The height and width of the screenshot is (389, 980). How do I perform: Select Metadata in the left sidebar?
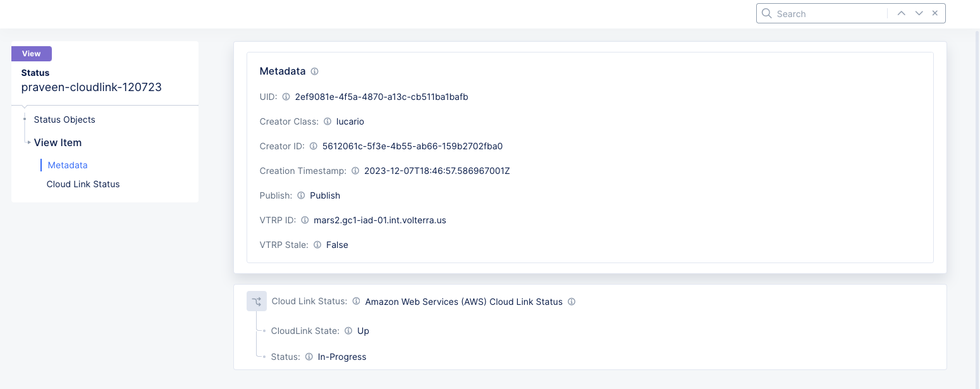[68, 165]
